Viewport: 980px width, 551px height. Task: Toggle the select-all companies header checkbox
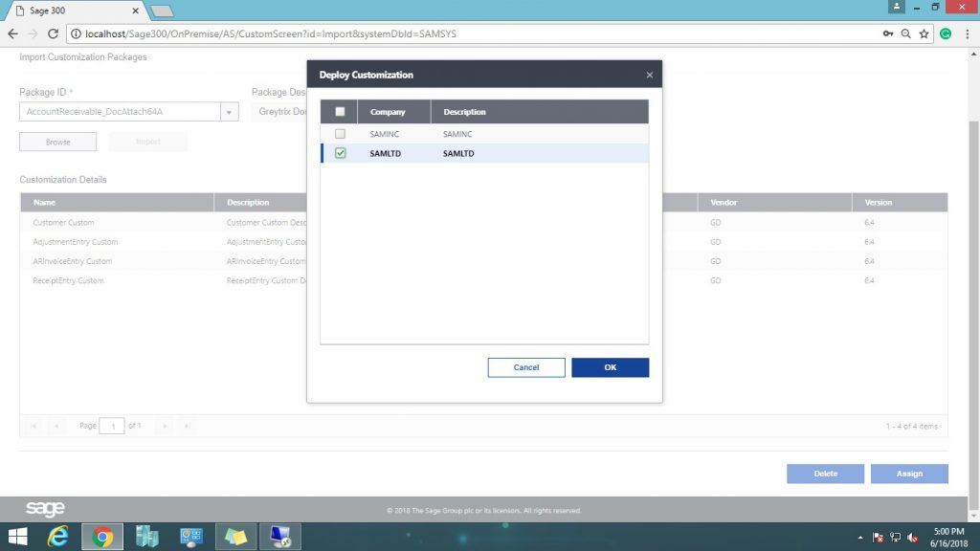point(340,112)
